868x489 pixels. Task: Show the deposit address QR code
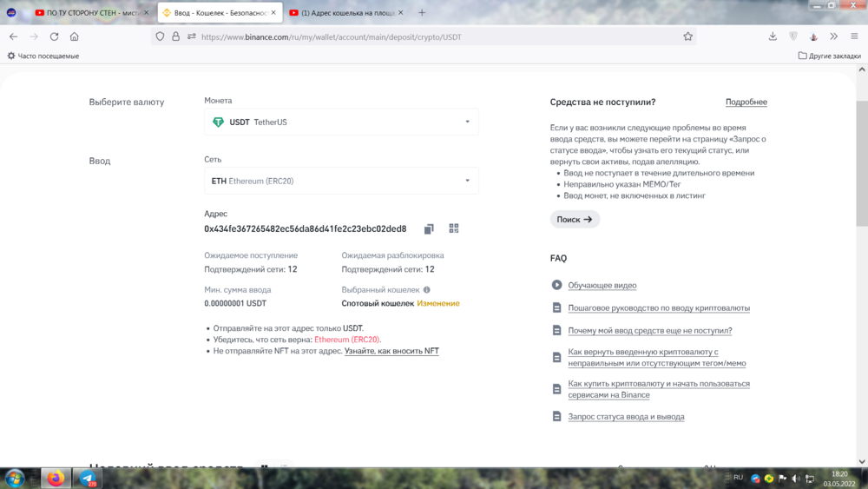[454, 228]
